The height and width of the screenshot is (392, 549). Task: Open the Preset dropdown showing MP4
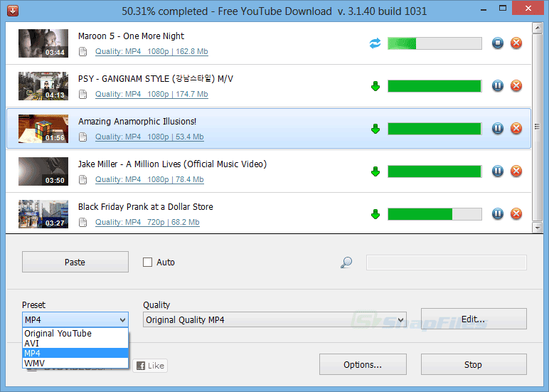(x=75, y=319)
